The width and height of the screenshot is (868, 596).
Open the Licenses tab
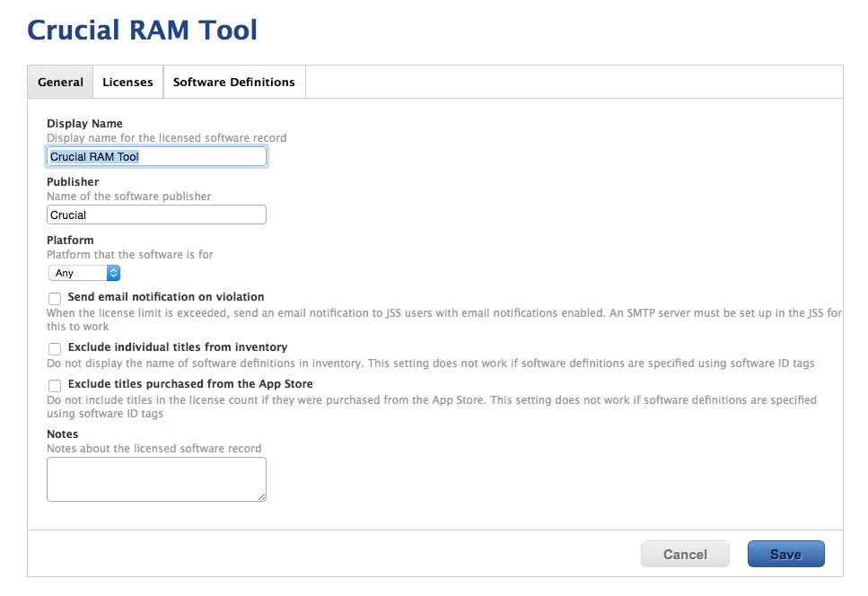click(x=127, y=82)
